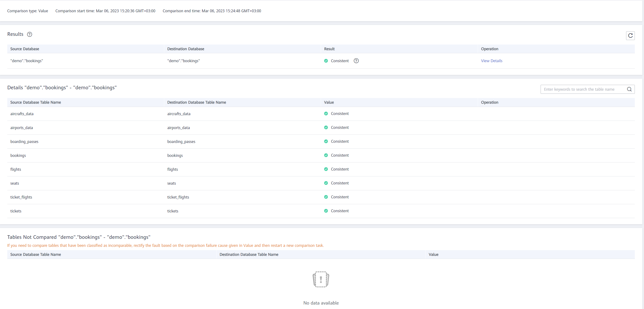Click the search magnifier icon
Image resolution: width=644 pixels, height=309 pixels.
click(x=629, y=89)
